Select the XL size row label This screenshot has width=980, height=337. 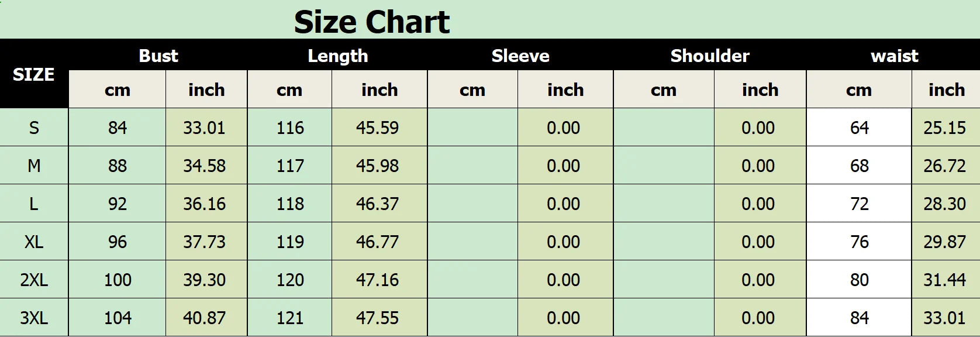[x=34, y=242]
